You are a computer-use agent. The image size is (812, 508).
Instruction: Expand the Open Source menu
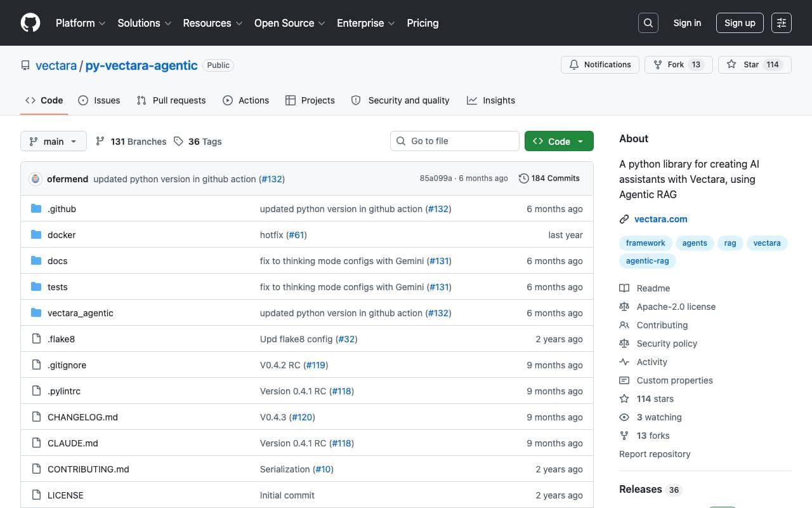[290, 23]
